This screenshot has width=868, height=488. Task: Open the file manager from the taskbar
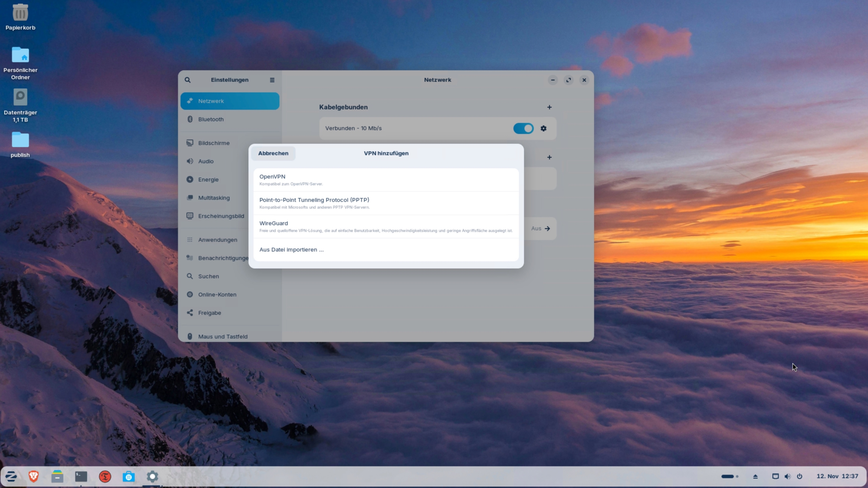tap(57, 476)
